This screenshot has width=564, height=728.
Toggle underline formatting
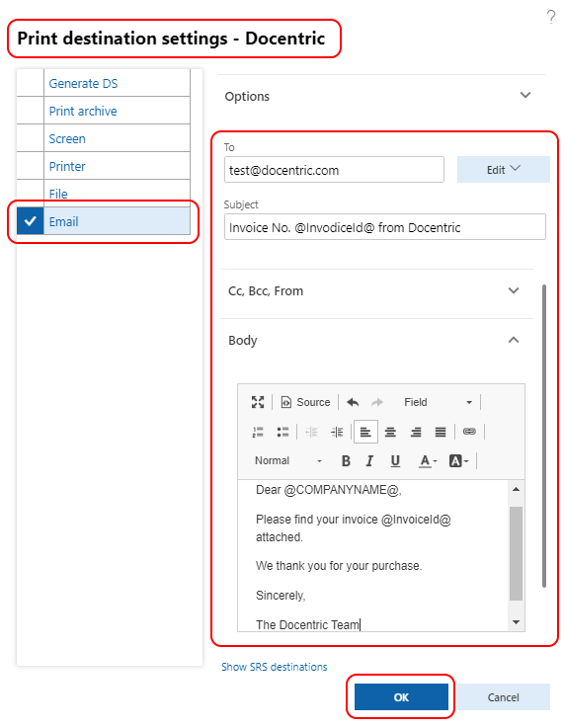click(395, 460)
